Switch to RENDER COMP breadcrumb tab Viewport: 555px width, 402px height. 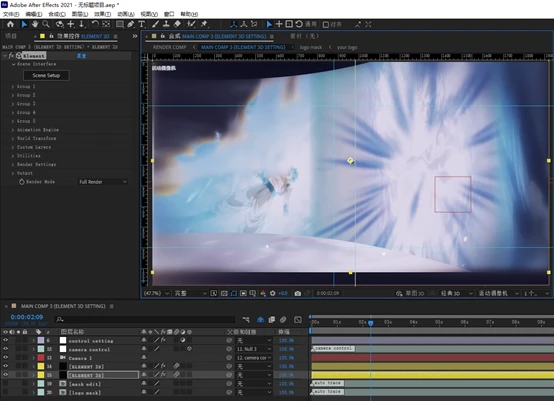pos(170,47)
